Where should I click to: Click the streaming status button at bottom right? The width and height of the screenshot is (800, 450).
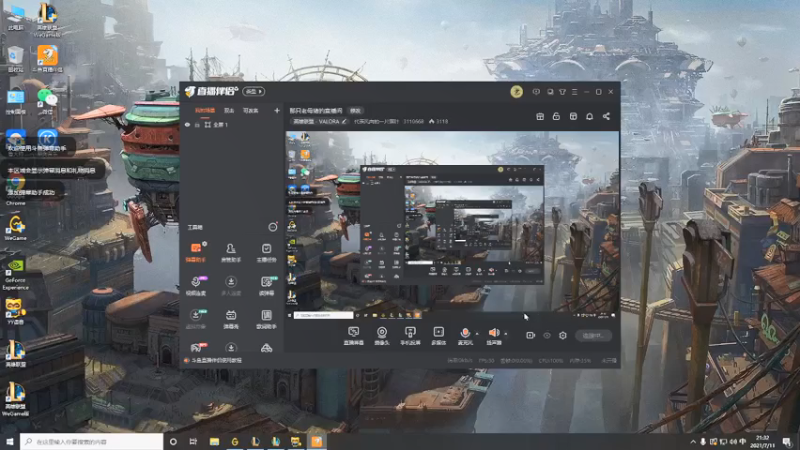pos(593,336)
